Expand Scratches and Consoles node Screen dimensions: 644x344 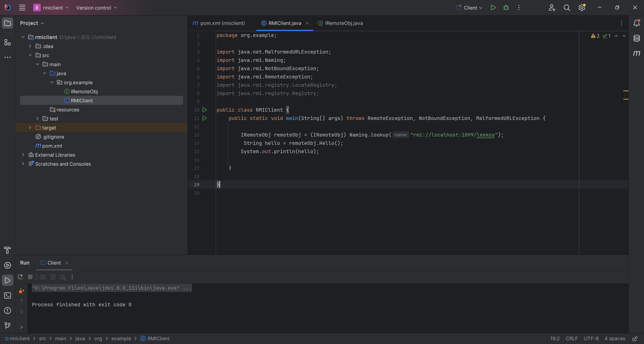pyautogui.click(x=23, y=164)
